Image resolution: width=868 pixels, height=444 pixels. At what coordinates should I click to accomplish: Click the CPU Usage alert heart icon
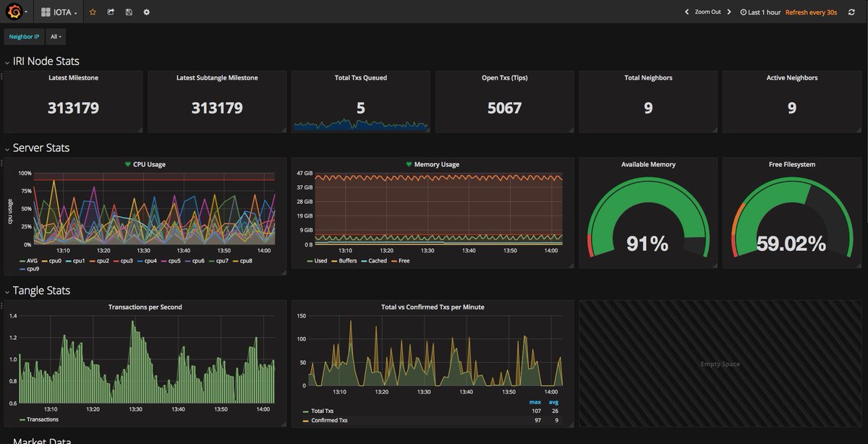(x=128, y=165)
